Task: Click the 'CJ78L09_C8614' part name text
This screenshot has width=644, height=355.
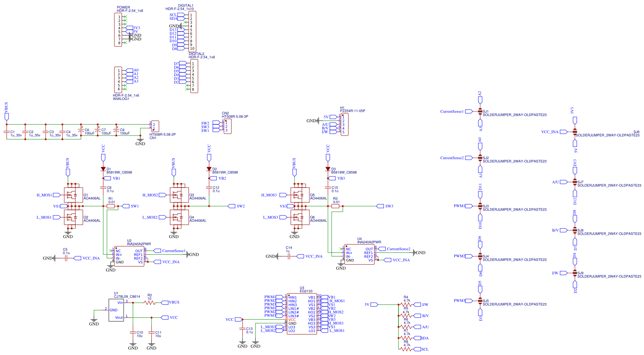Action: point(127,296)
